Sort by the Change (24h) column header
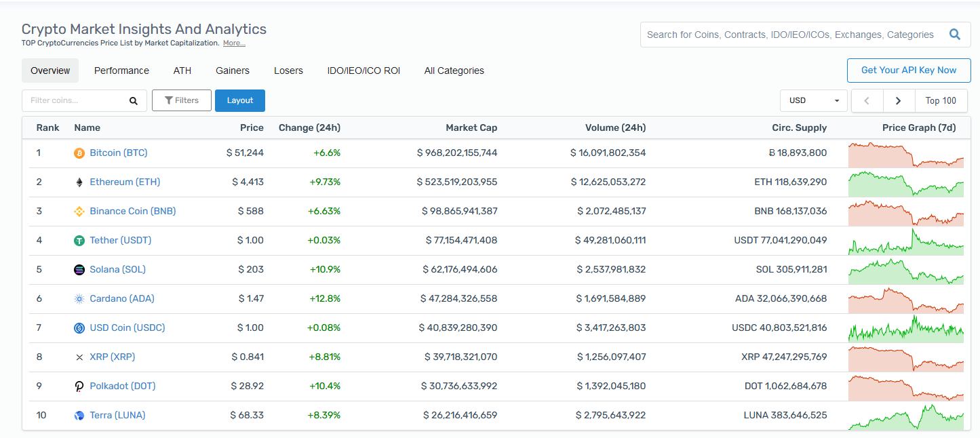Image resolution: width=980 pixels, height=438 pixels. point(309,128)
